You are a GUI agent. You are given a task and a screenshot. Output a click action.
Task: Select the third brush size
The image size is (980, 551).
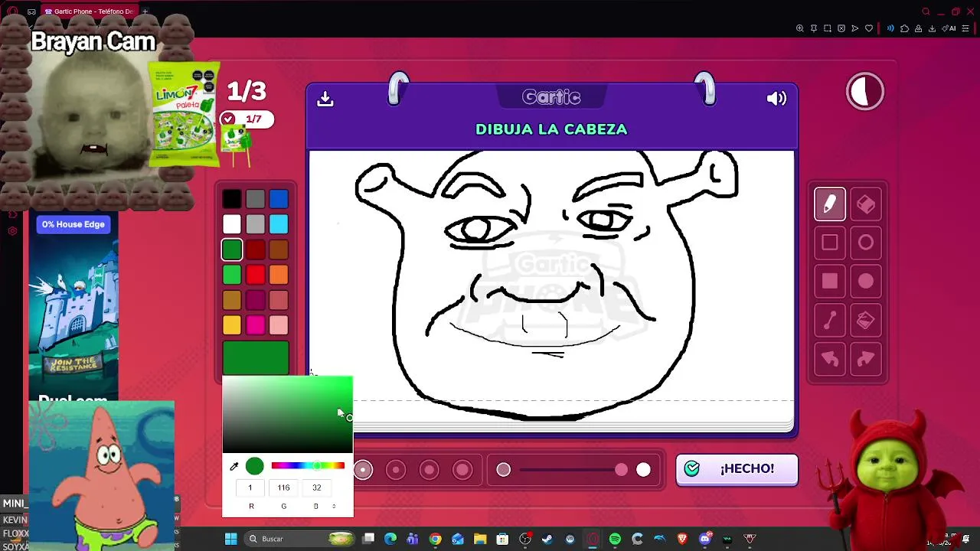pyautogui.click(x=430, y=470)
